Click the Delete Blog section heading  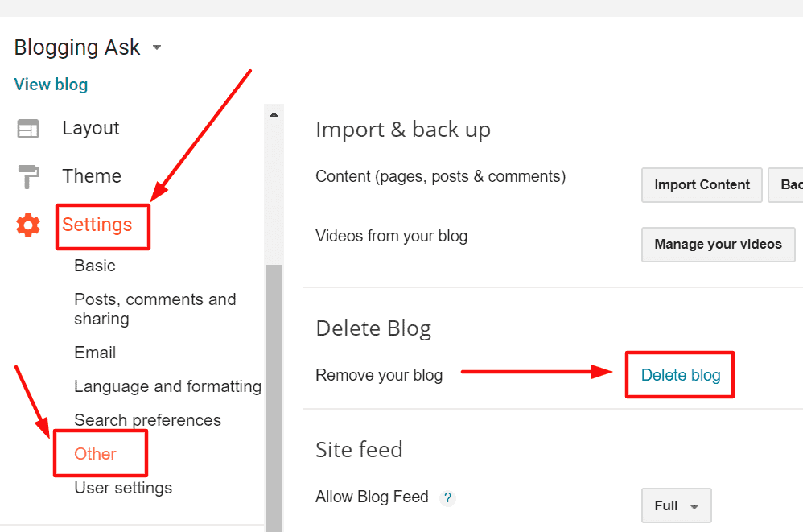(x=373, y=328)
